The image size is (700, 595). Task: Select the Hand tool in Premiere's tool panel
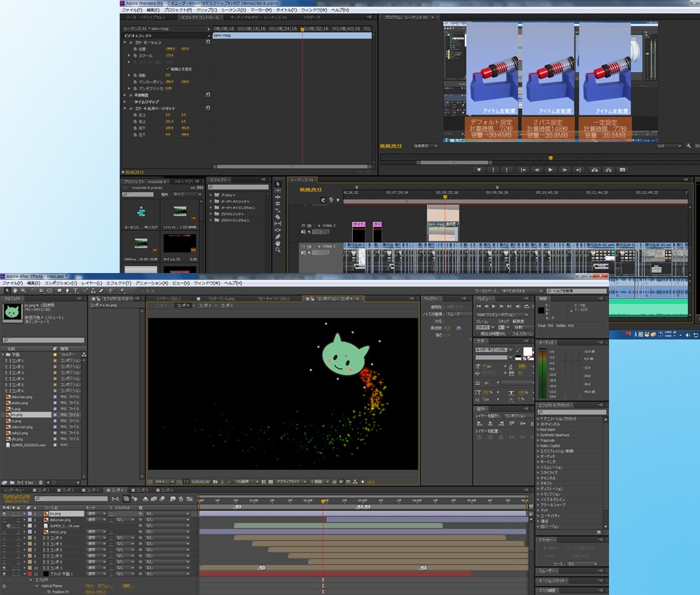tap(278, 244)
